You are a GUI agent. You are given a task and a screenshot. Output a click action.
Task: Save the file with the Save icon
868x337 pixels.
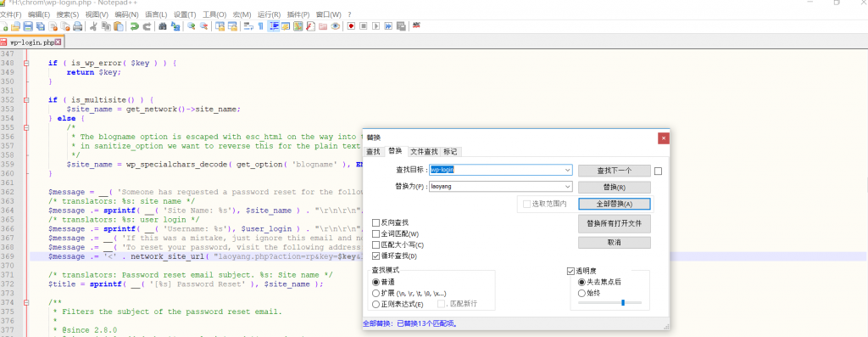pos(28,26)
